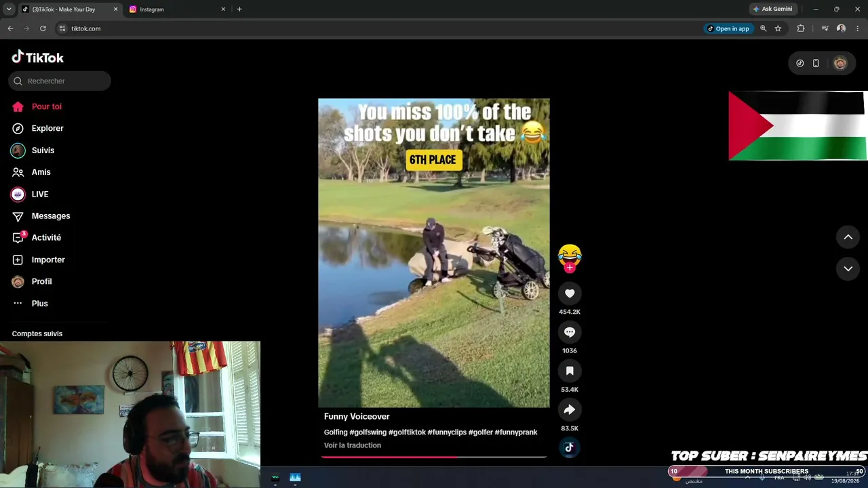Click the Ask Gemini button
This screenshot has height=488, width=868.
[772, 9]
